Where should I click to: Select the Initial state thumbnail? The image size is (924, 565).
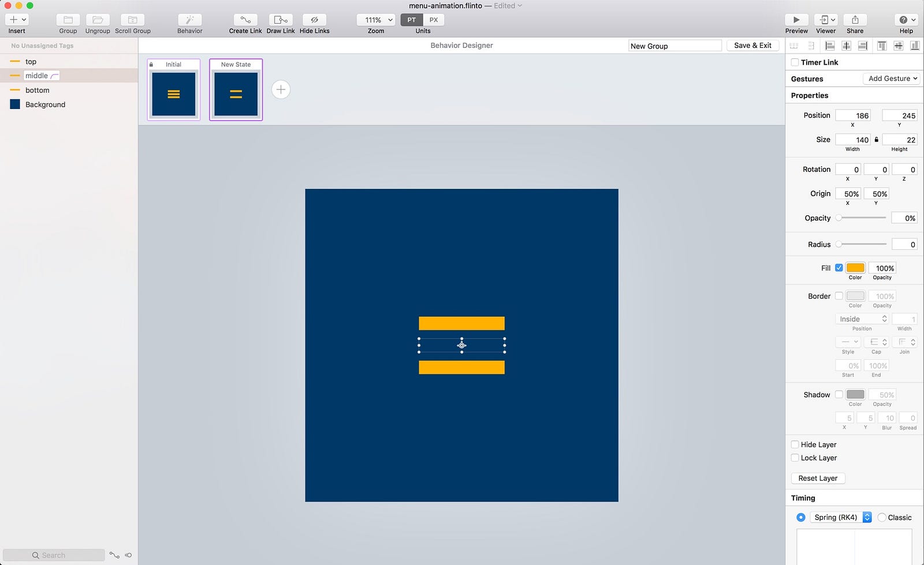tap(174, 89)
